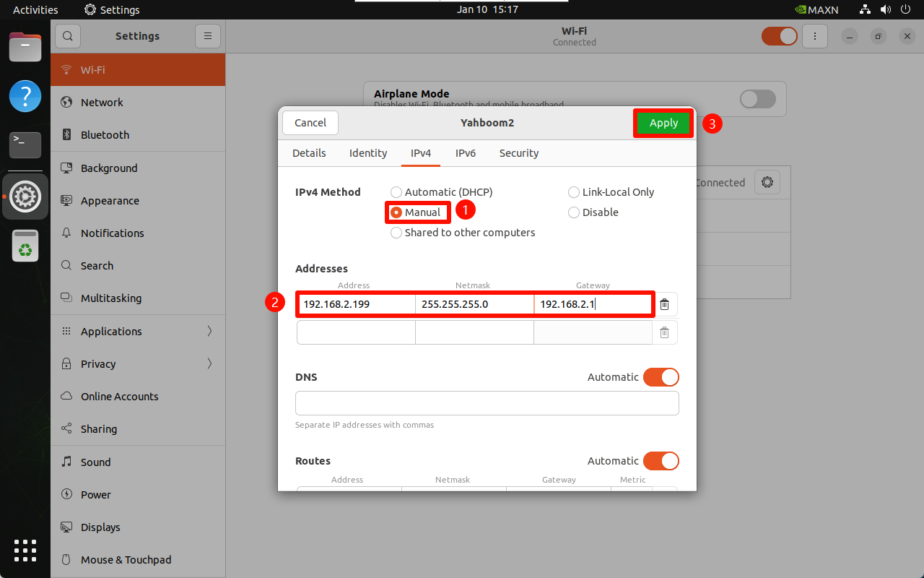The height and width of the screenshot is (578, 924).
Task: Click the green Apply button
Action: click(663, 123)
